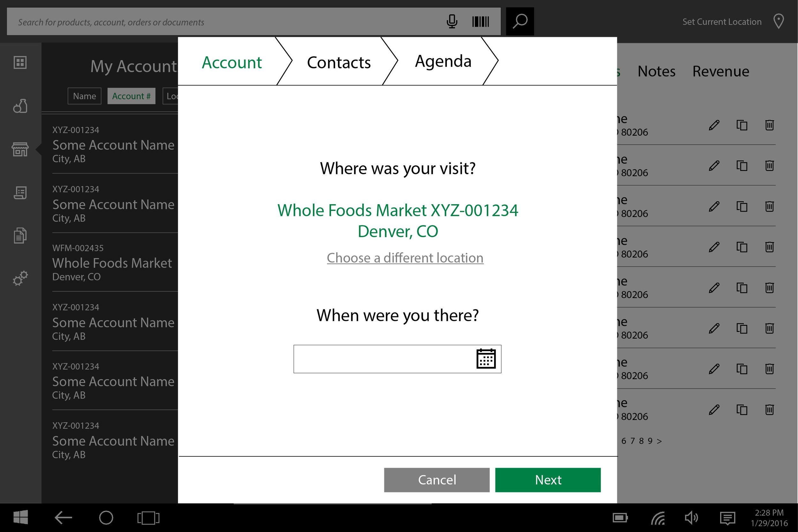Open the dashboard grid icon at sidebar top

20,63
